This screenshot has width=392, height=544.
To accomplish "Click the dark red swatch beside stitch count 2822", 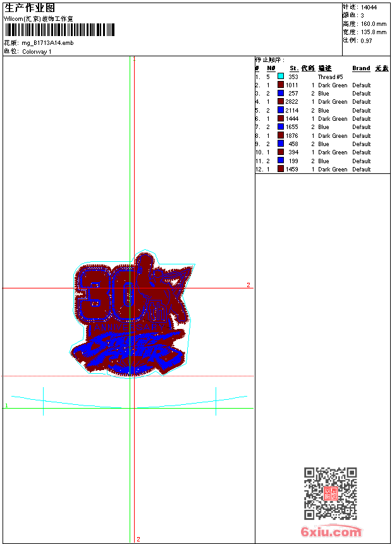I will pyautogui.click(x=281, y=101).
